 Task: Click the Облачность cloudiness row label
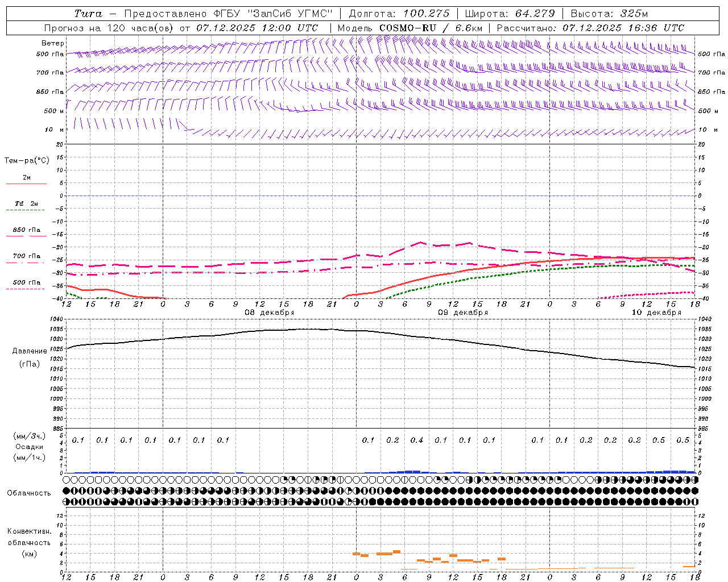pos(29,493)
